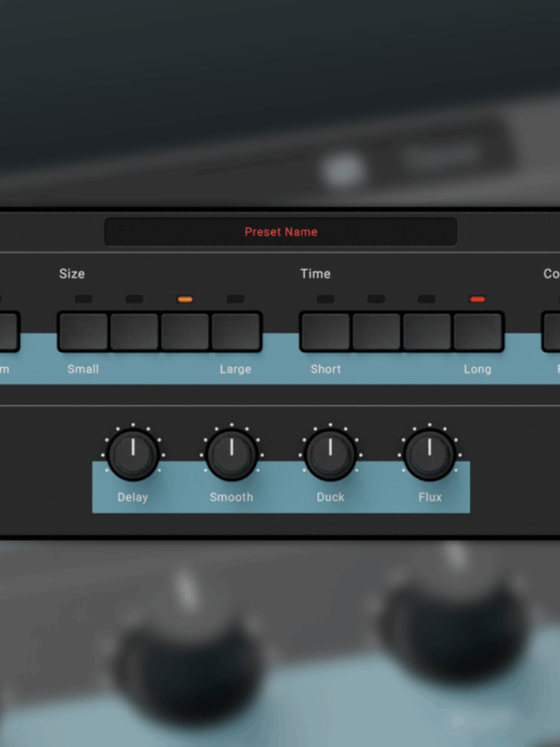Click the Small label text
560x747 pixels.
point(83,369)
